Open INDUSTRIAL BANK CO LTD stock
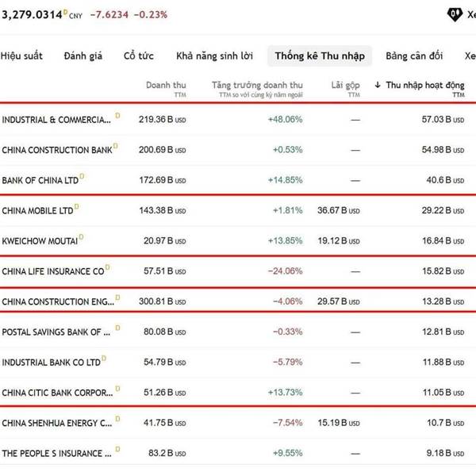 (x=51, y=363)
